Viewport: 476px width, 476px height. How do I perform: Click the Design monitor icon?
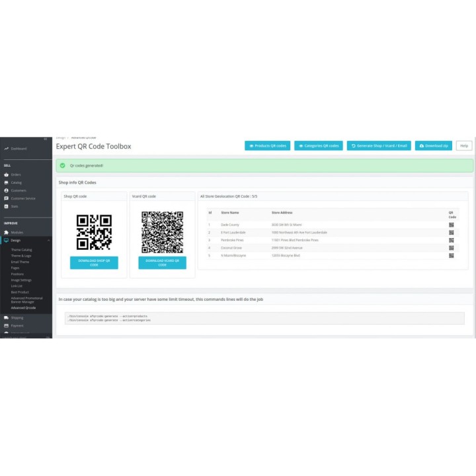7,241
